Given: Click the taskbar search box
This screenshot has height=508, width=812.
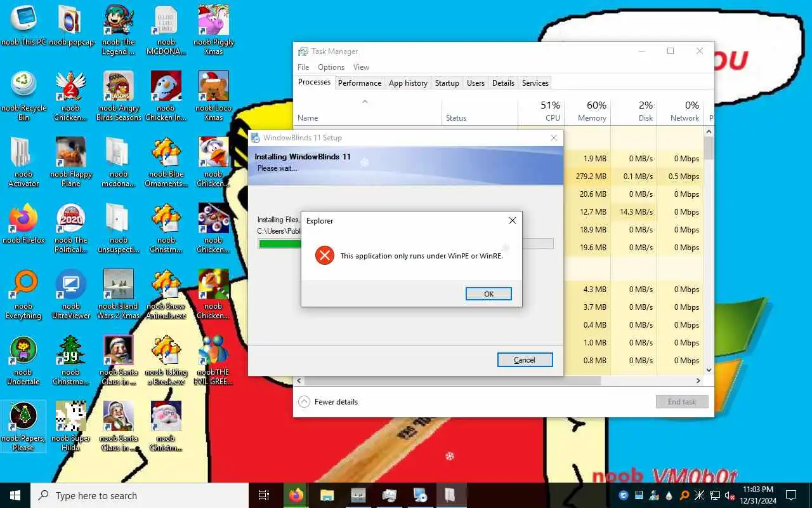Looking at the screenshot, I should 140,495.
